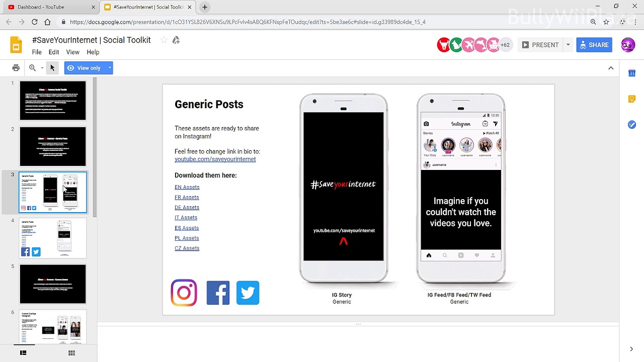This screenshot has height=362, width=644.
Task: Open the View menu
Action: [x=73, y=52]
